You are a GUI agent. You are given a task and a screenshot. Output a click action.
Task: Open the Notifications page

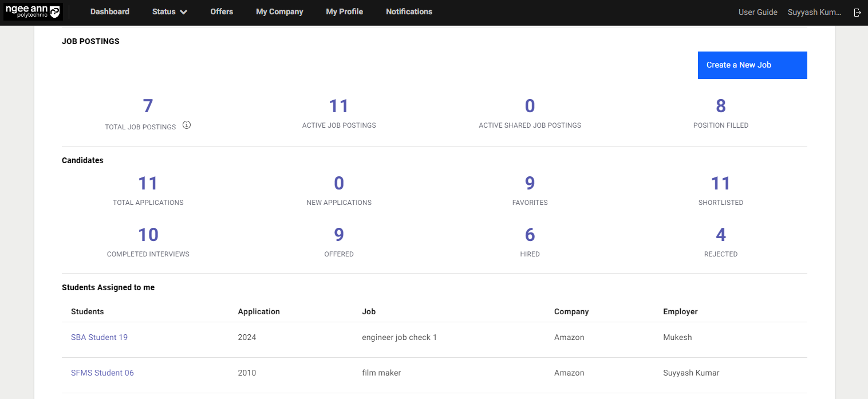(x=409, y=12)
